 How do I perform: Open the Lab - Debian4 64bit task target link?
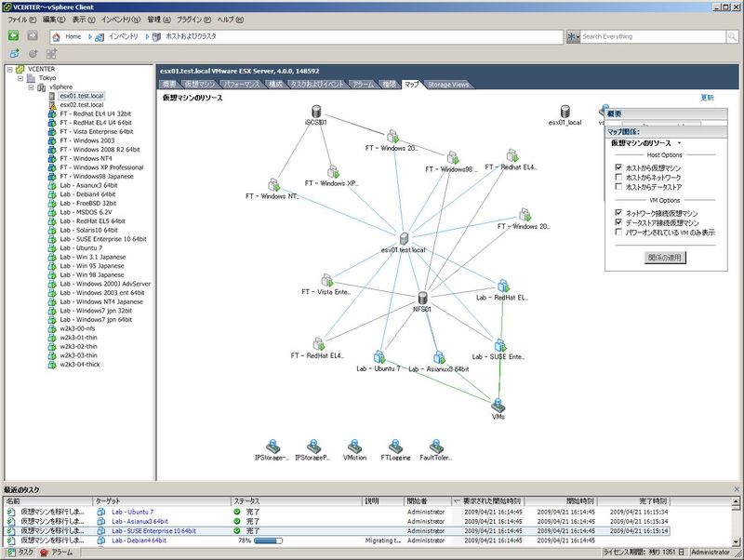[x=139, y=540]
